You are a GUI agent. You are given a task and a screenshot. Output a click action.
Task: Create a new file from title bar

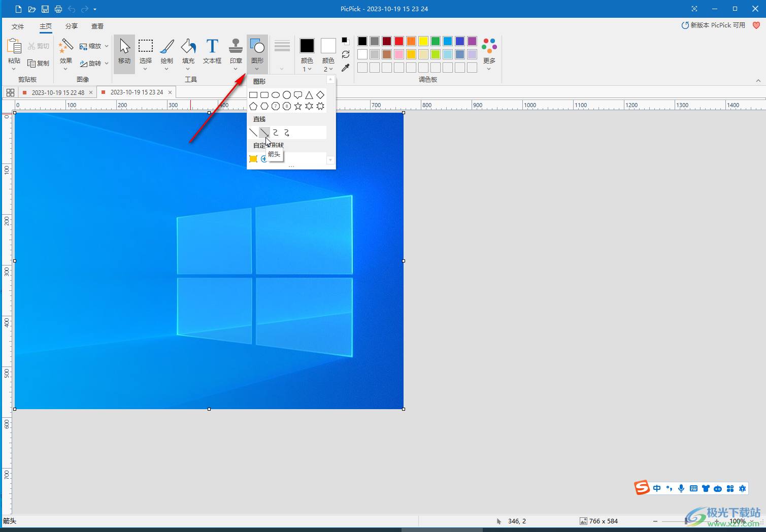[x=19, y=9]
